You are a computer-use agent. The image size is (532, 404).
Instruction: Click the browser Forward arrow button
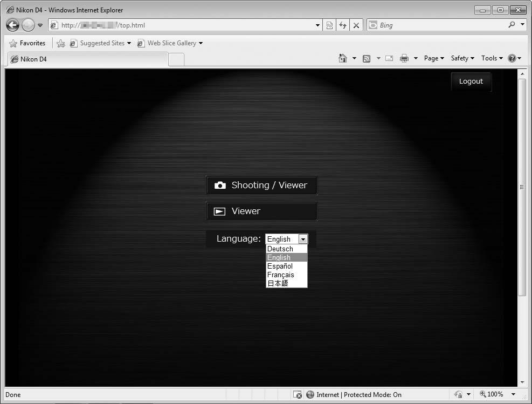28,25
